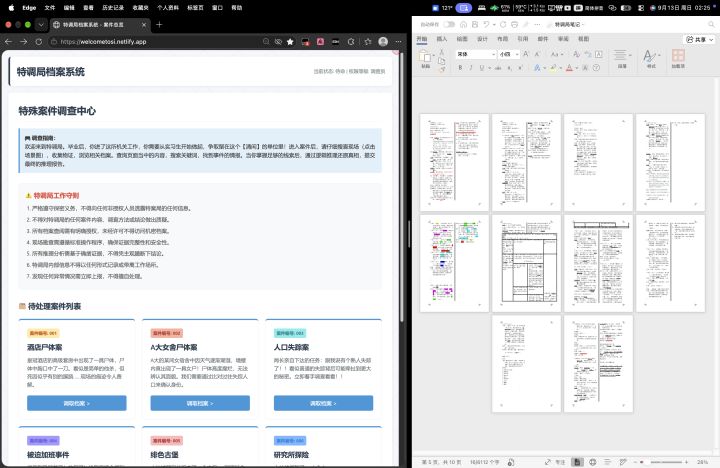This screenshot has width=720, height=468.
Task: Click the Edge refresh button
Action: tap(39, 42)
